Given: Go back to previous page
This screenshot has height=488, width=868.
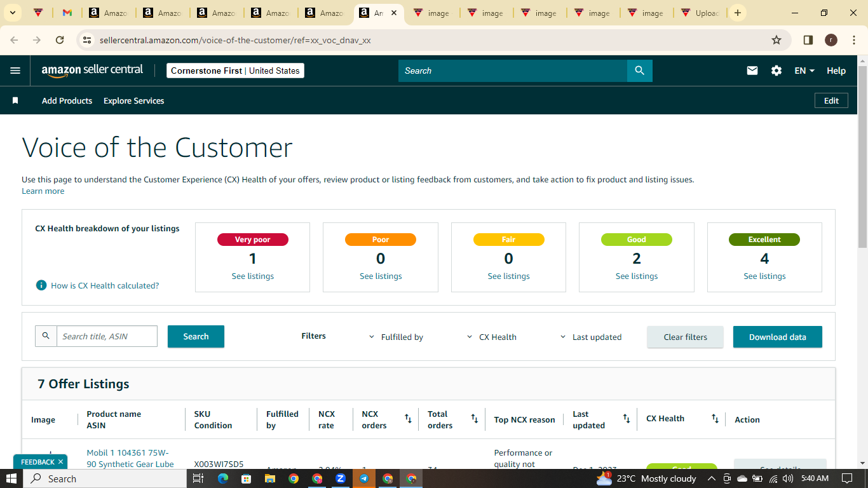Looking at the screenshot, I should [15, 40].
